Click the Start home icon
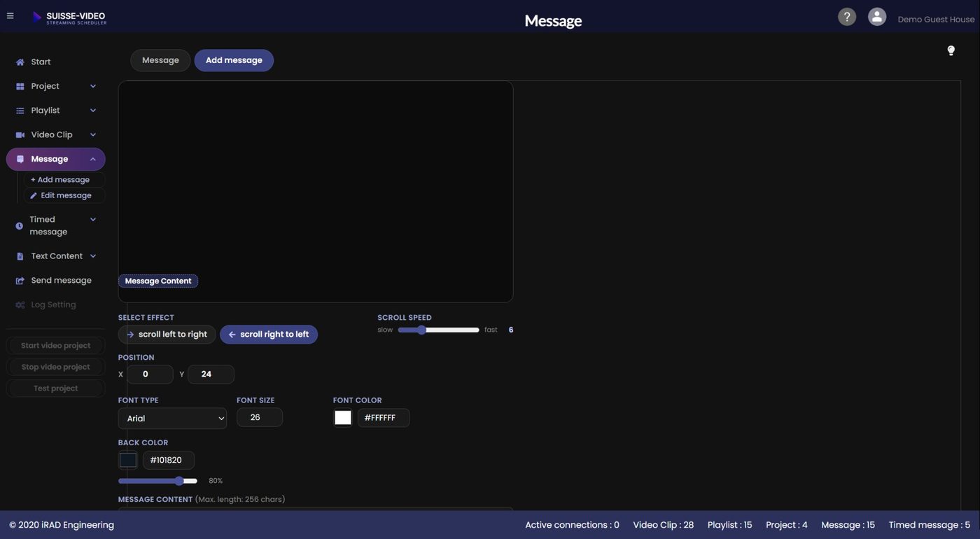The image size is (980, 539). click(x=20, y=62)
